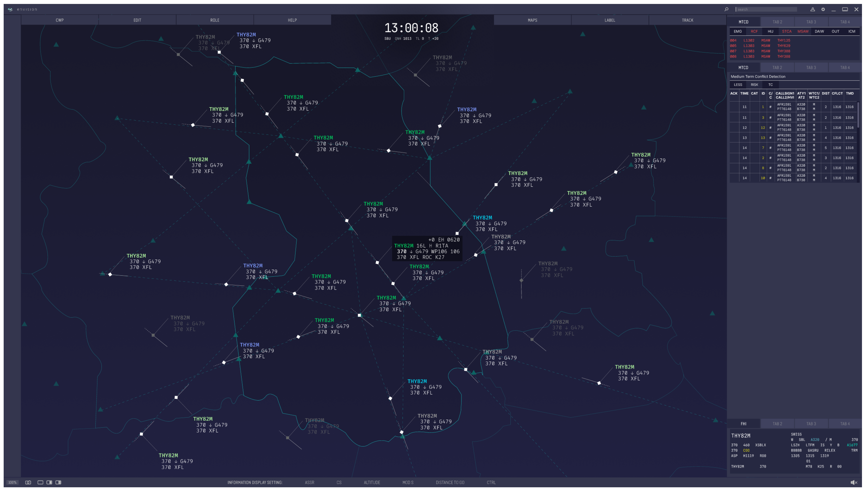Select MTCD conflict row with ID 13
This screenshot has width=868, height=492.
[793, 138]
